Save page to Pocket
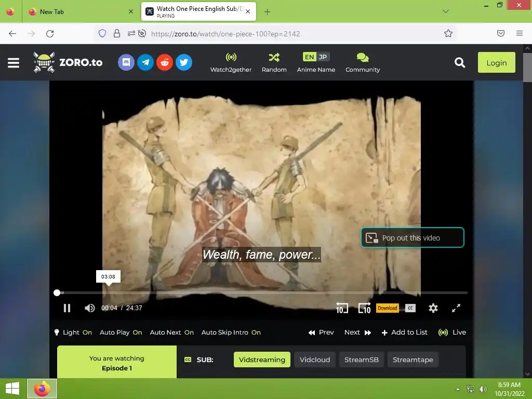This screenshot has width=532, height=399. click(501, 33)
